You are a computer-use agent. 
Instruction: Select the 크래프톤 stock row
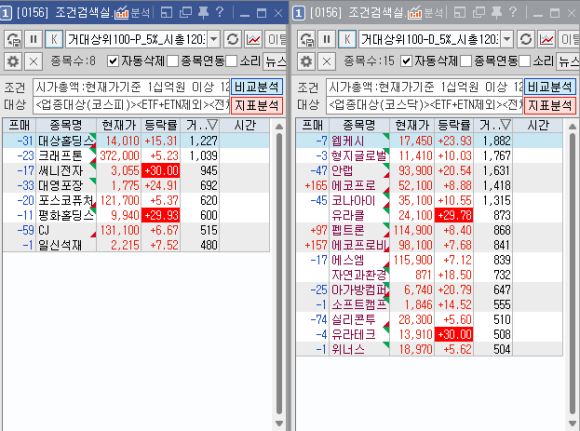(x=136, y=156)
